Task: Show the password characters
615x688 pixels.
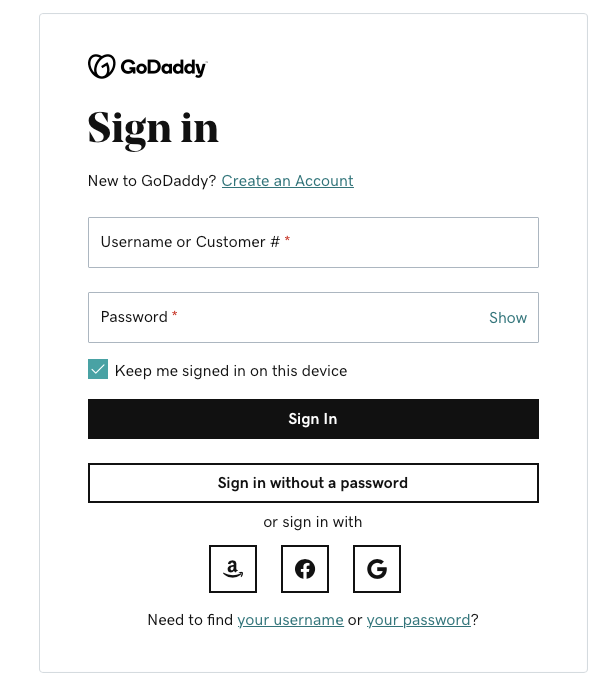Action: click(508, 317)
